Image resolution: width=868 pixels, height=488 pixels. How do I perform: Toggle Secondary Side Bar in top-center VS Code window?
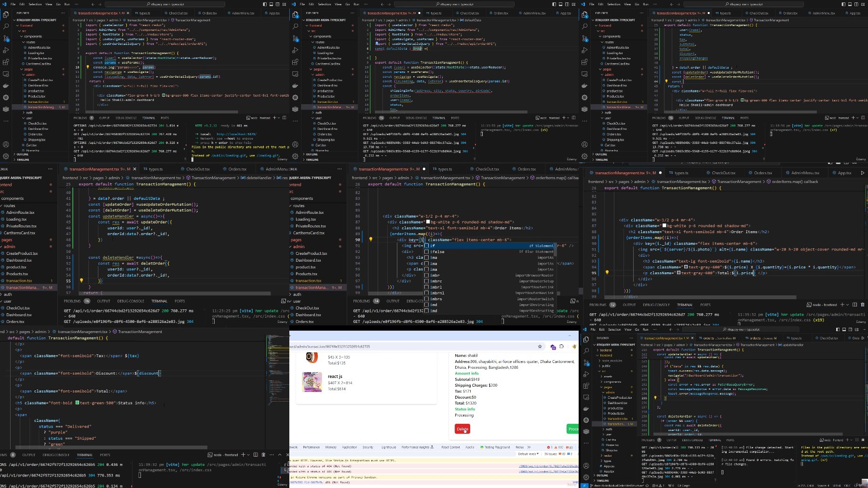pyautogui.click(x=567, y=4)
